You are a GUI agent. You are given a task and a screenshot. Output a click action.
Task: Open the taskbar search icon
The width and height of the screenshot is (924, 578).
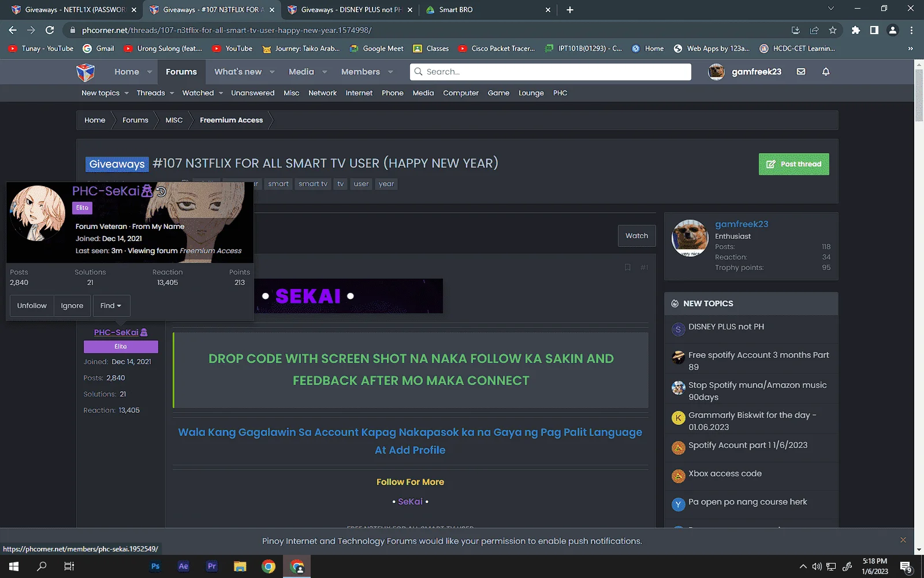42,566
